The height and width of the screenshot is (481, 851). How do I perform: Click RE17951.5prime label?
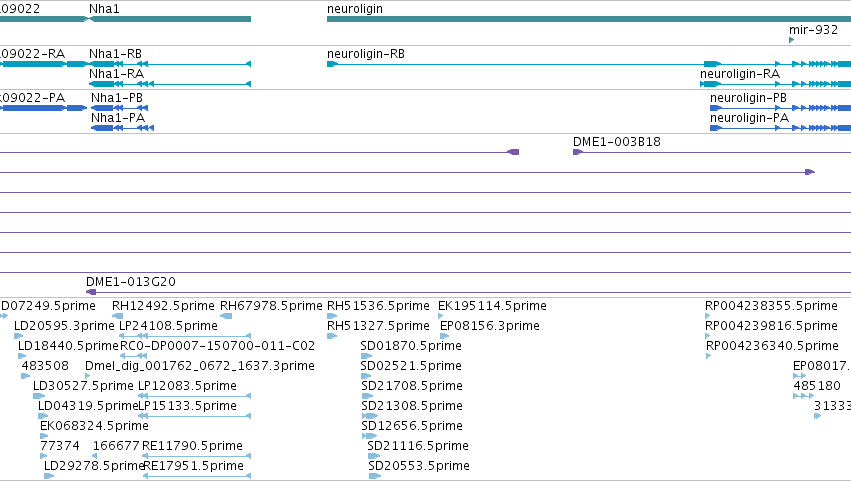[x=194, y=466]
